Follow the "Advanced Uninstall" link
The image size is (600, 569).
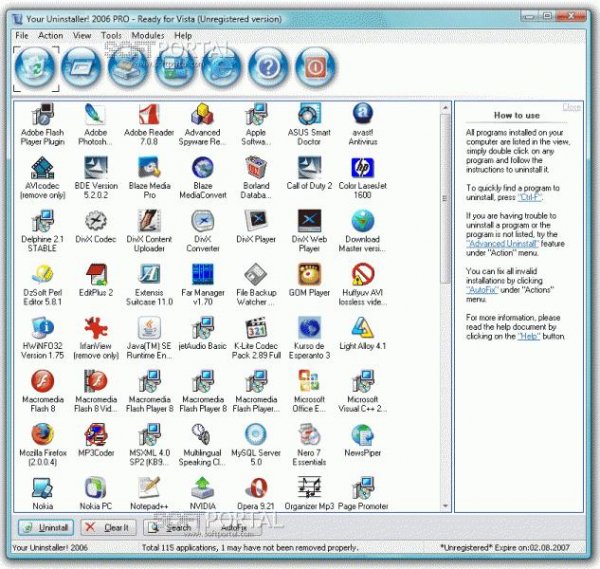pos(502,244)
